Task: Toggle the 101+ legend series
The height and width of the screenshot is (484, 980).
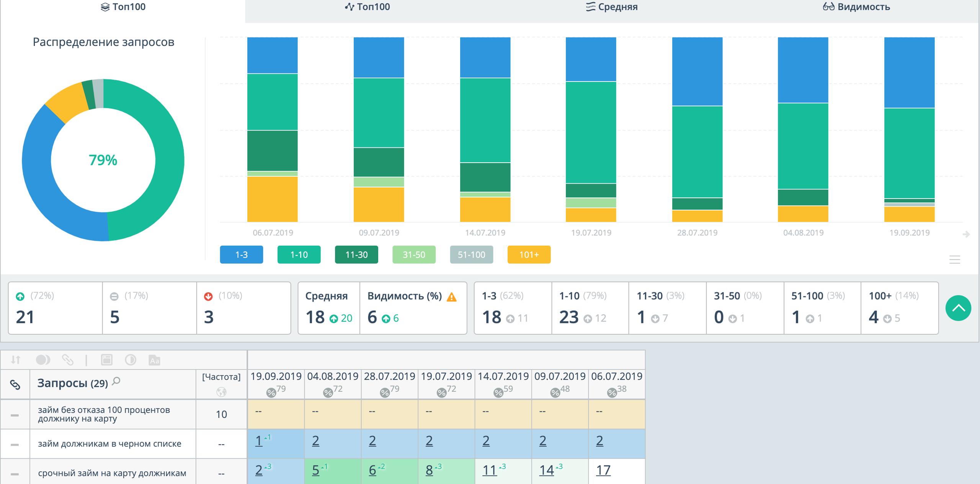Action: tap(529, 254)
